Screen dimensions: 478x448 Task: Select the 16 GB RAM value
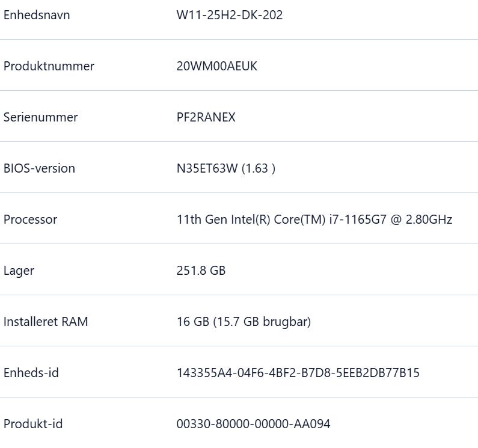tap(192, 322)
